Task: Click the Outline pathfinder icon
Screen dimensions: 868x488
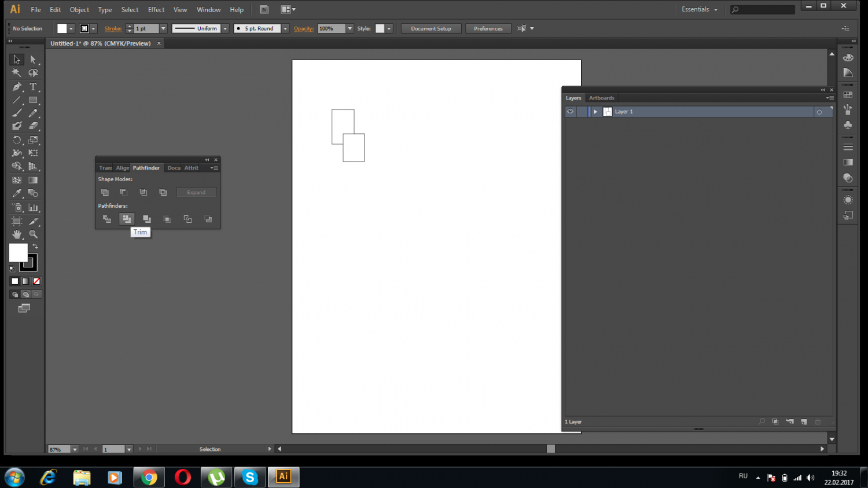Action: coord(187,219)
